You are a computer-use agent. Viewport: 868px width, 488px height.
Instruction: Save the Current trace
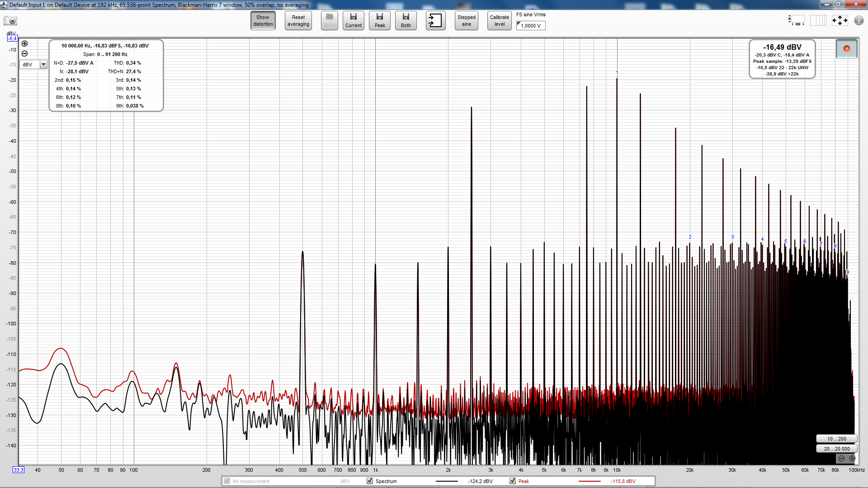pyautogui.click(x=354, y=21)
